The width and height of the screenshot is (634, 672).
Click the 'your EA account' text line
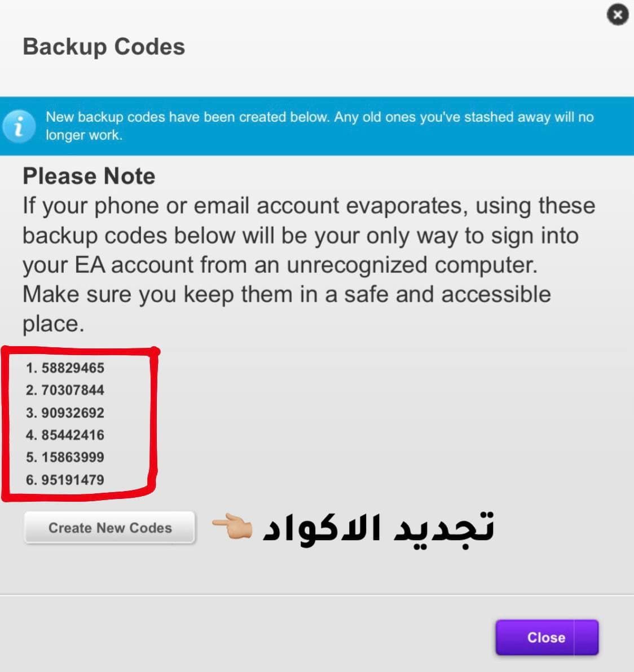280,265
